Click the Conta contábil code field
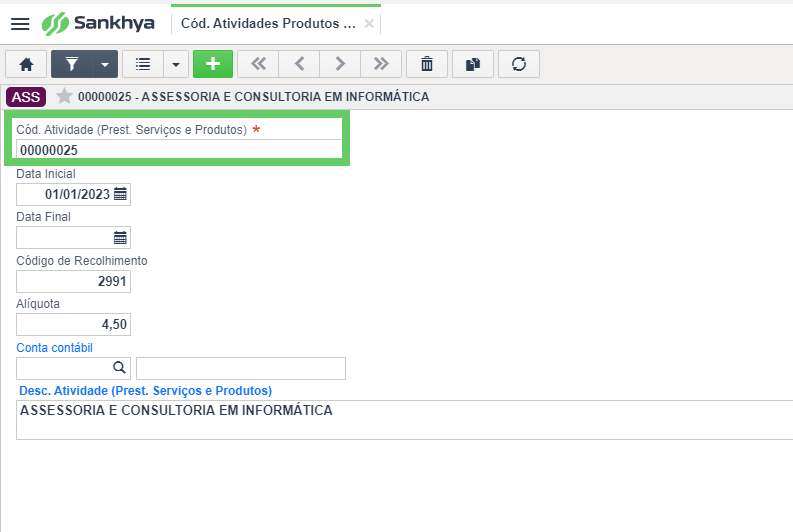 tap(73, 368)
